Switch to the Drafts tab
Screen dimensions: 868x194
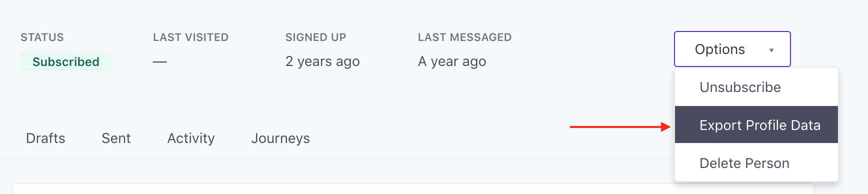click(x=45, y=138)
